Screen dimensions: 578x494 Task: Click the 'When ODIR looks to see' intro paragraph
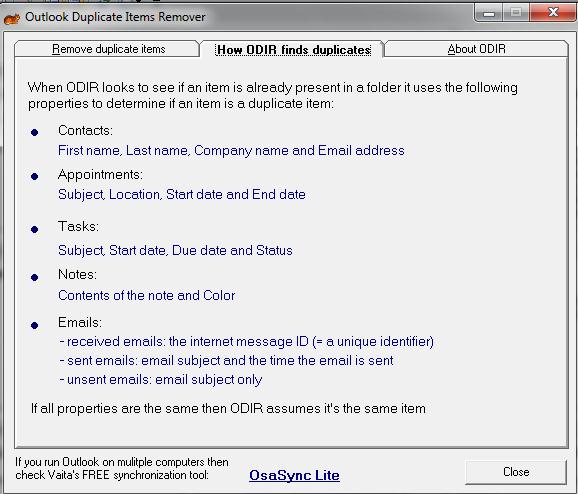(x=273, y=95)
